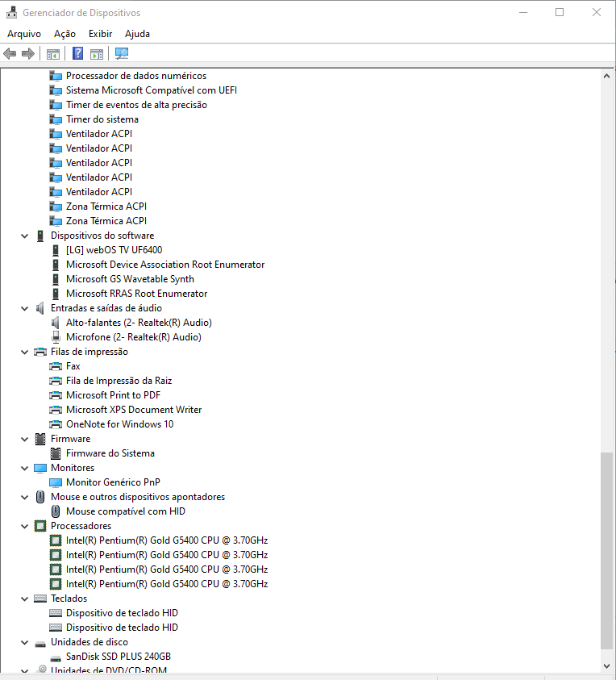Open the Ação menu
616x680 pixels.
(x=65, y=34)
